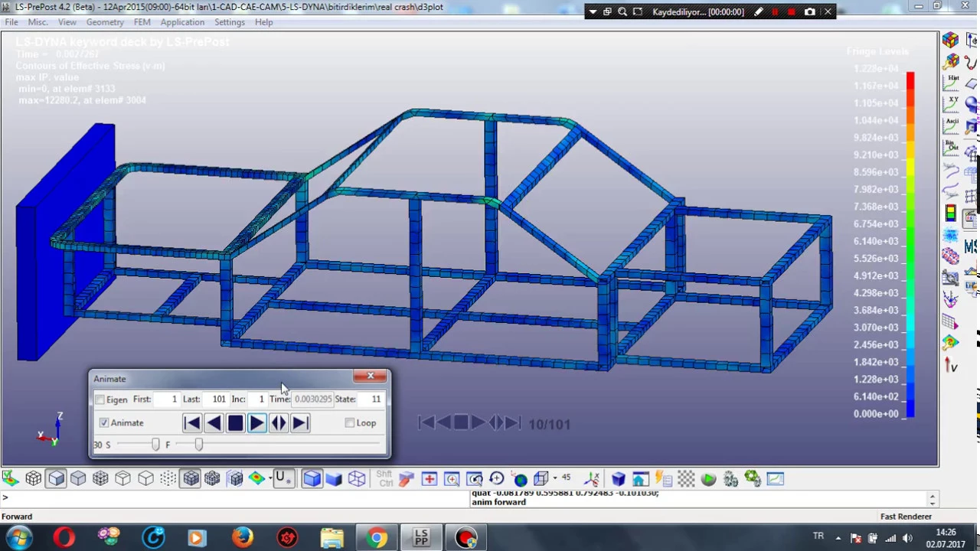
Task: Uncheck the Animate checkbox
Action: [104, 422]
